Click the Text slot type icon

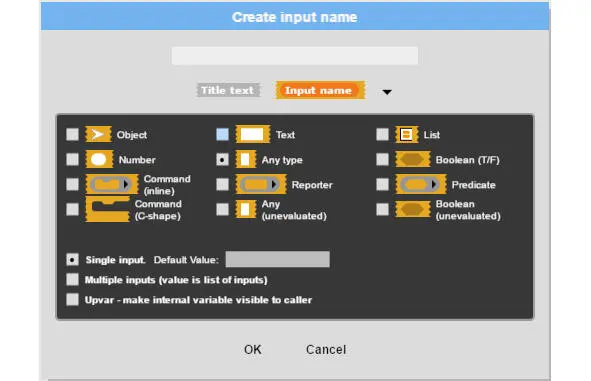253,134
